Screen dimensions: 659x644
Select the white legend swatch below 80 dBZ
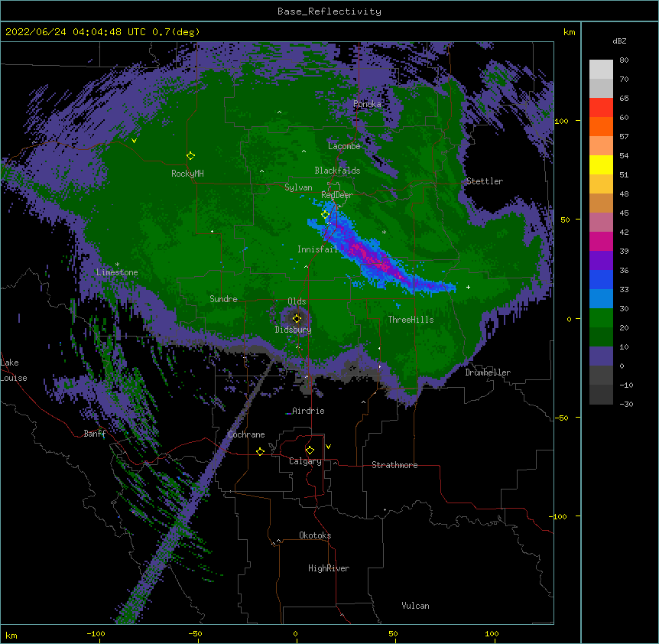601,70
